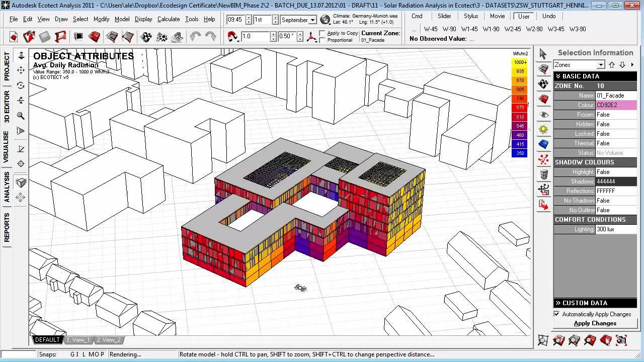Open the Calculate menu
644x362 pixels.
click(x=168, y=19)
